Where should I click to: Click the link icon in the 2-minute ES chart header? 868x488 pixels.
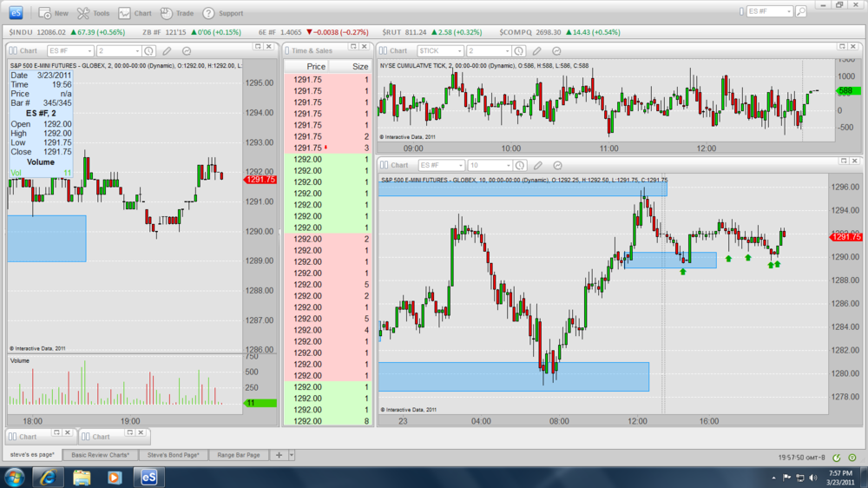(x=13, y=50)
